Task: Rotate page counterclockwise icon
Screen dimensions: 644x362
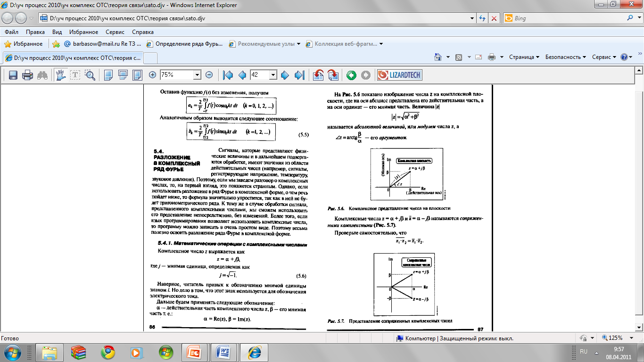Action: 318,75
